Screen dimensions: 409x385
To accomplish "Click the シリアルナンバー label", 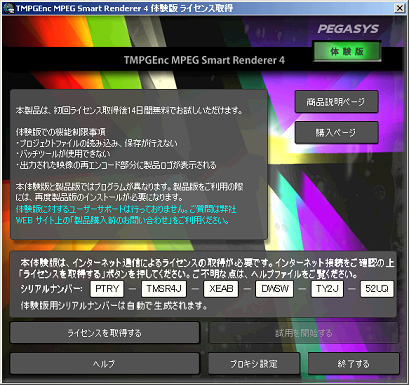I will (52, 289).
